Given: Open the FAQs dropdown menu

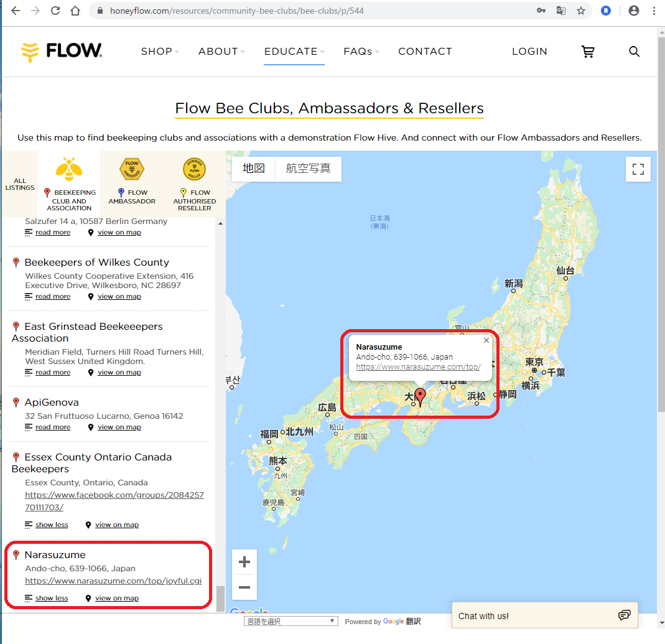Looking at the screenshot, I should (361, 51).
